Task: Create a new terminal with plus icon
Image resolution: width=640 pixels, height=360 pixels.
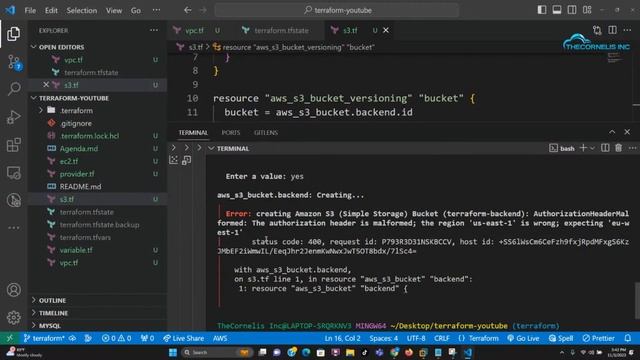Action: click(x=583, y=148)
